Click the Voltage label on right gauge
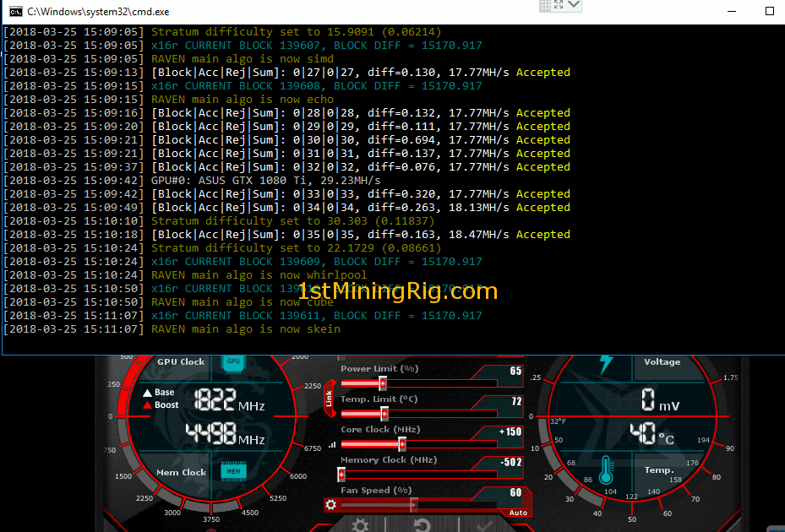This screenshot has height=532, width=785. click(x=662, y=361)
